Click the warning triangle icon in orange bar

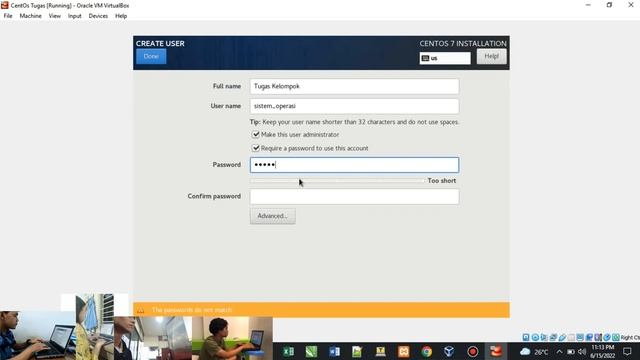click(140, 310)
